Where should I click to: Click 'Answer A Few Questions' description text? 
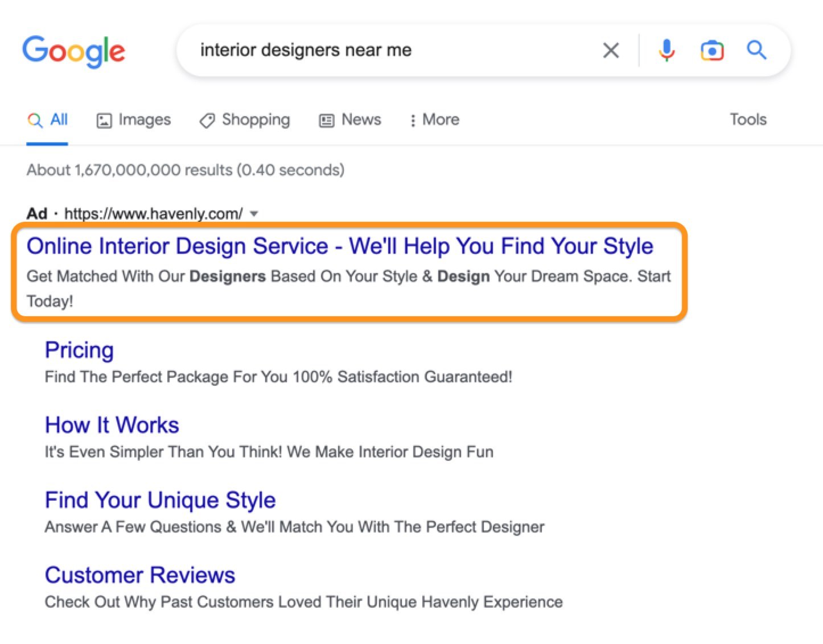[x=295, y=527]
